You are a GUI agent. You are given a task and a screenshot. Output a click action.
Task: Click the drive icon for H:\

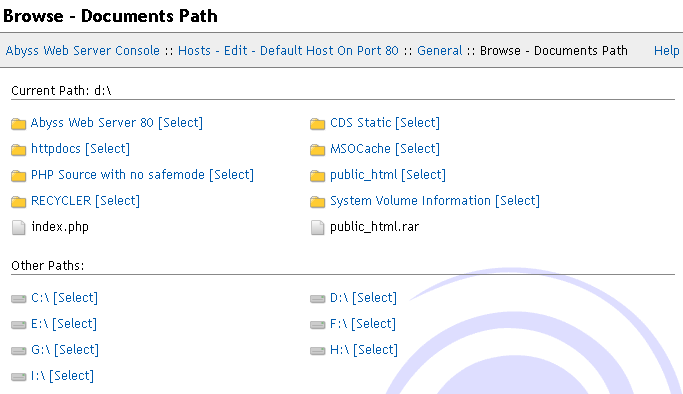(x=318, y=350)
